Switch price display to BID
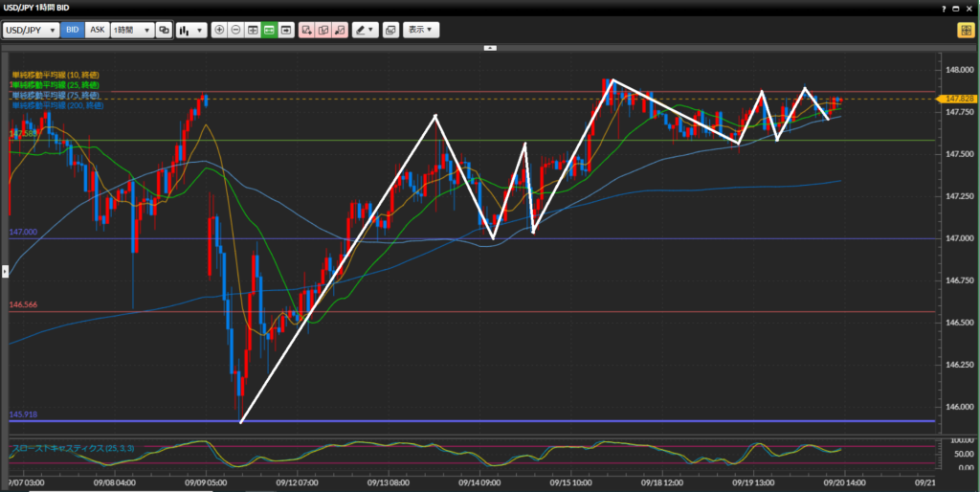The height and width of the screenshot is (492, 980). [x=73, y=30]
